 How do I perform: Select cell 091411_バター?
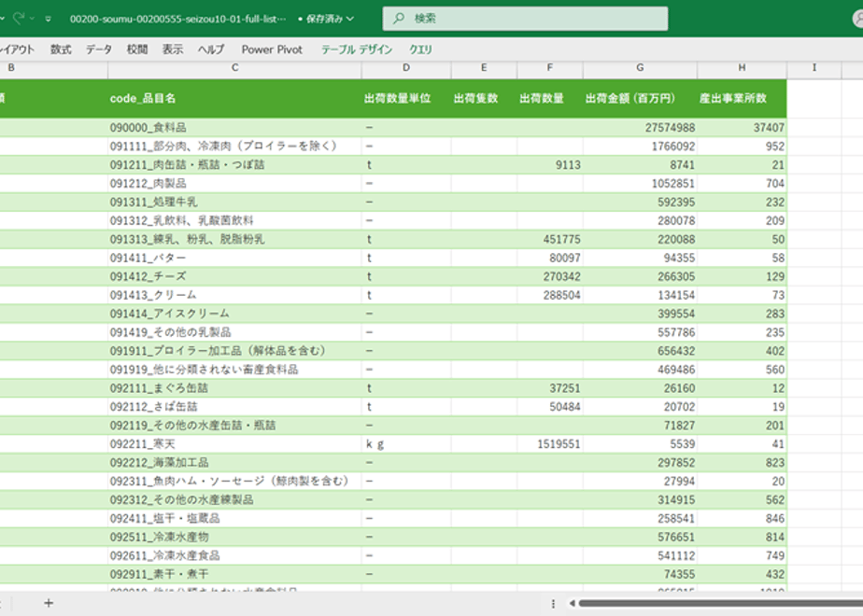[x=235, y=258]
